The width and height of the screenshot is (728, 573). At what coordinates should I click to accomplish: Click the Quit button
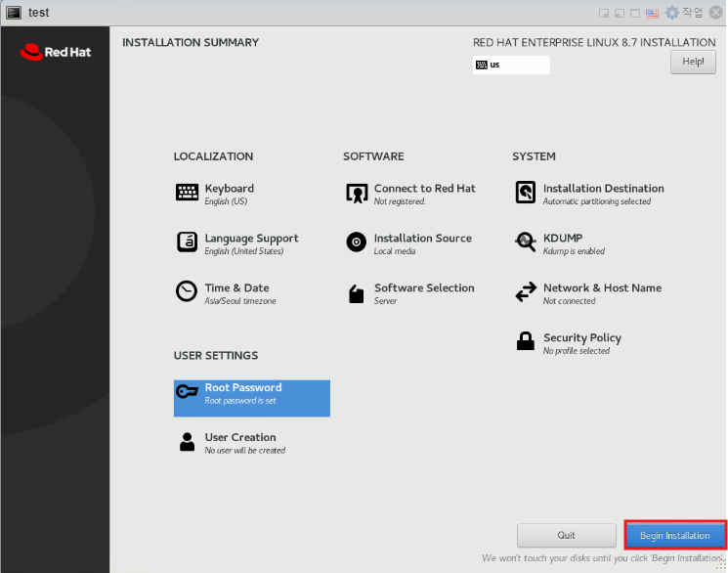coord(567,536)
